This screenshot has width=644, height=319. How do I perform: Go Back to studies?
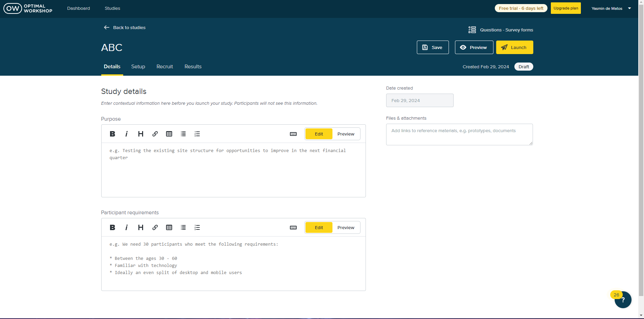coord(125,27)
